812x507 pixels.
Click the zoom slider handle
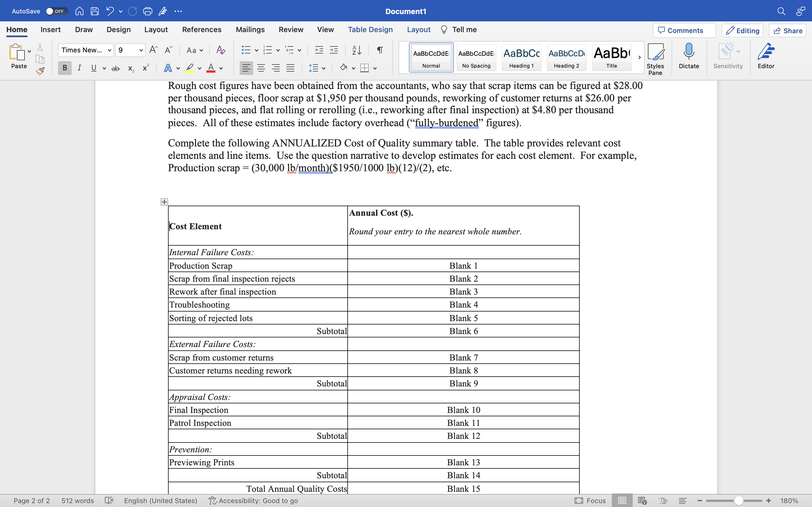coord(738,501)
